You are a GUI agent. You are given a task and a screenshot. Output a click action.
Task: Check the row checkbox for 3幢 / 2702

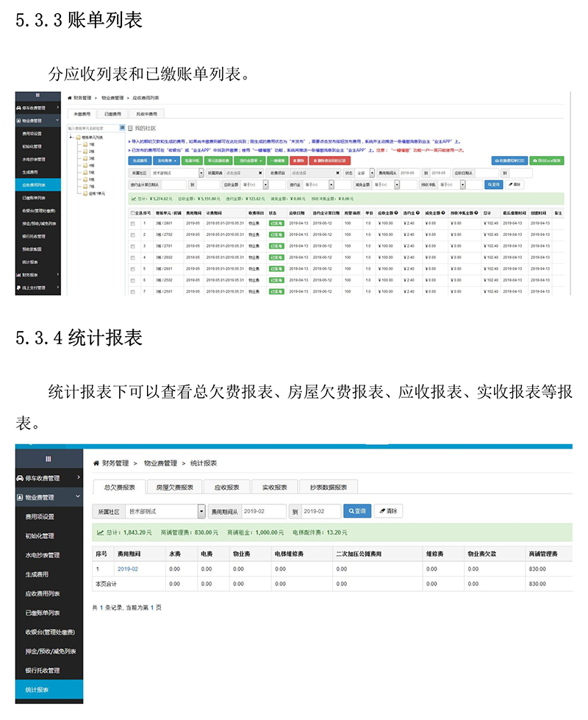coord(133,235)
